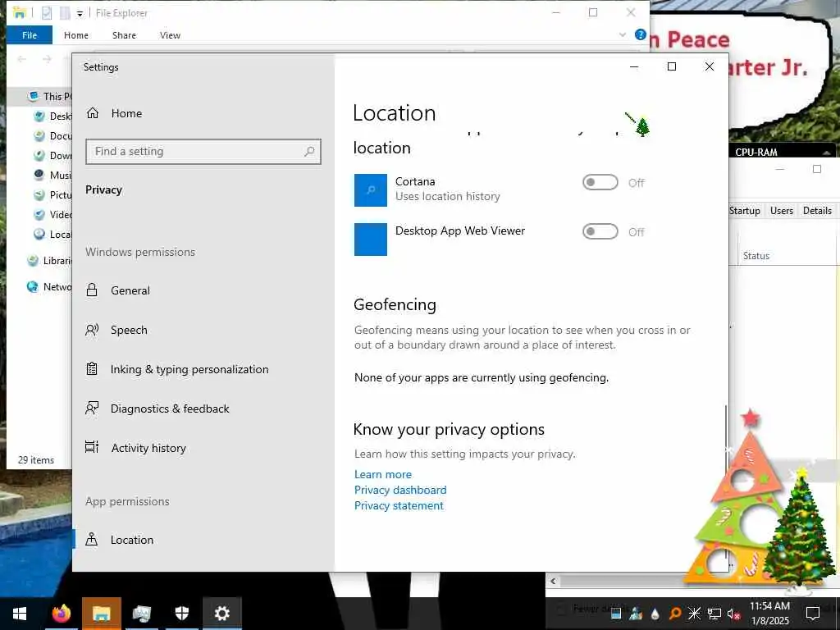
Task: Select Downloads in the navigation pane
Action: point(60,155)
